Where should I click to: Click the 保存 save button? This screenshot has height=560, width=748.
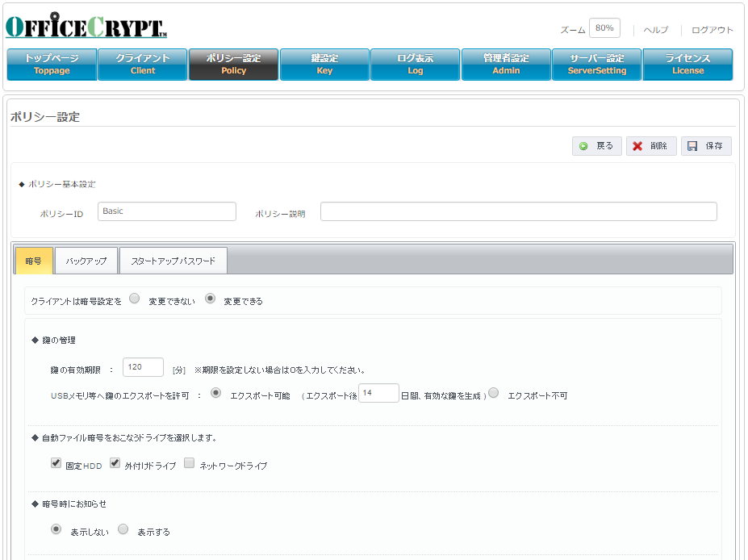(x=706, y=146)
